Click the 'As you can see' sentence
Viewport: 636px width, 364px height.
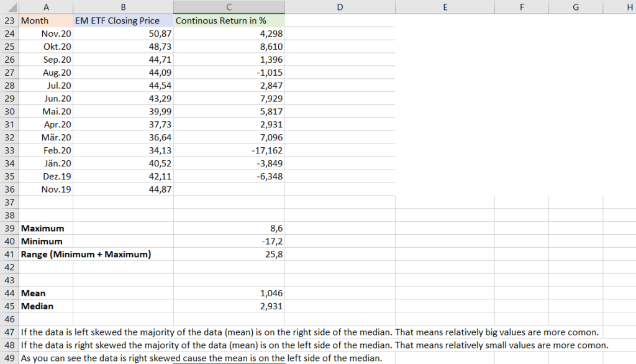tap(202, 358)
